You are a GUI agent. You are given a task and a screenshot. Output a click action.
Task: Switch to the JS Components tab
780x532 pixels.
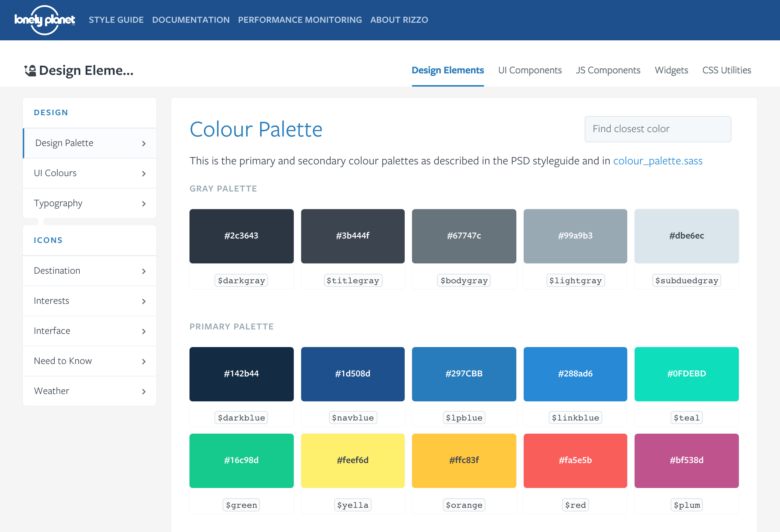[608, 70]
